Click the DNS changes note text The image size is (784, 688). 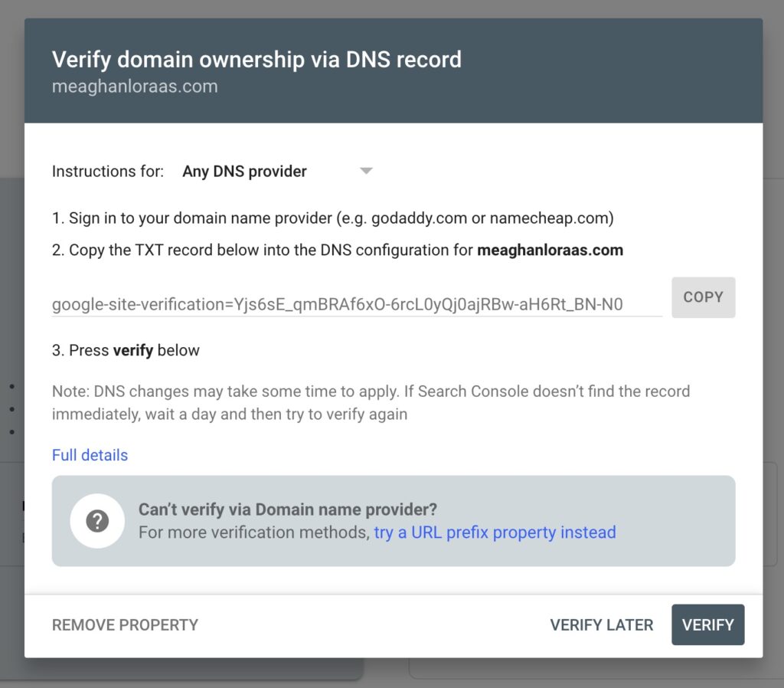(371, 403)
